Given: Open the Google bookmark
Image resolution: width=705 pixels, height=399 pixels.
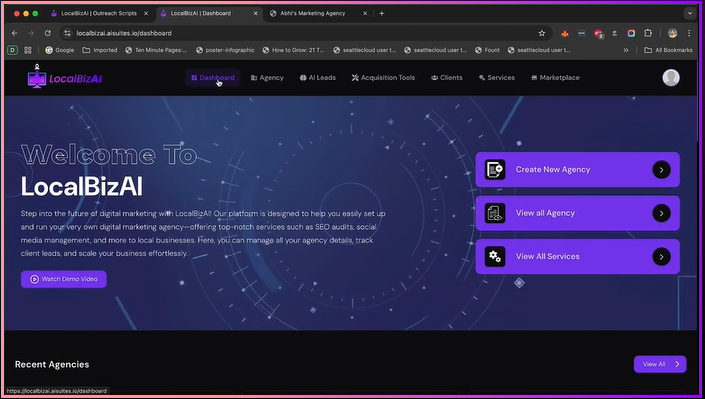Looking at the screenshot, I should click(60, 50).
